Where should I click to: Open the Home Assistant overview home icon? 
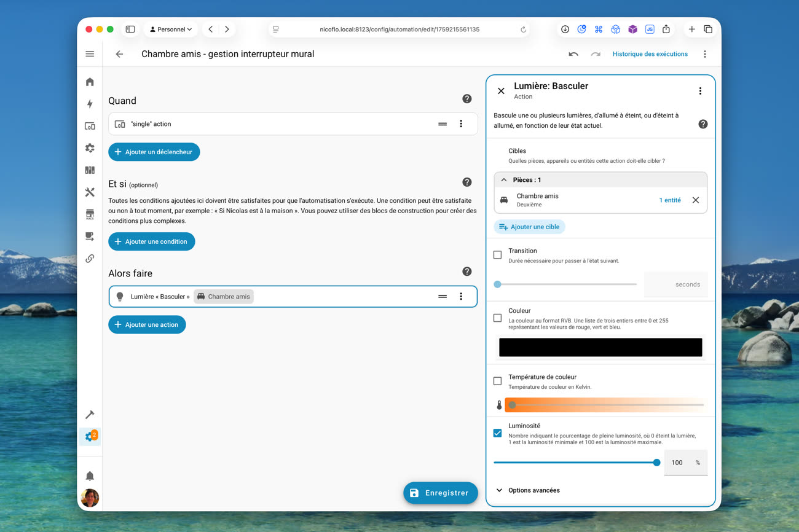[90, 82]
